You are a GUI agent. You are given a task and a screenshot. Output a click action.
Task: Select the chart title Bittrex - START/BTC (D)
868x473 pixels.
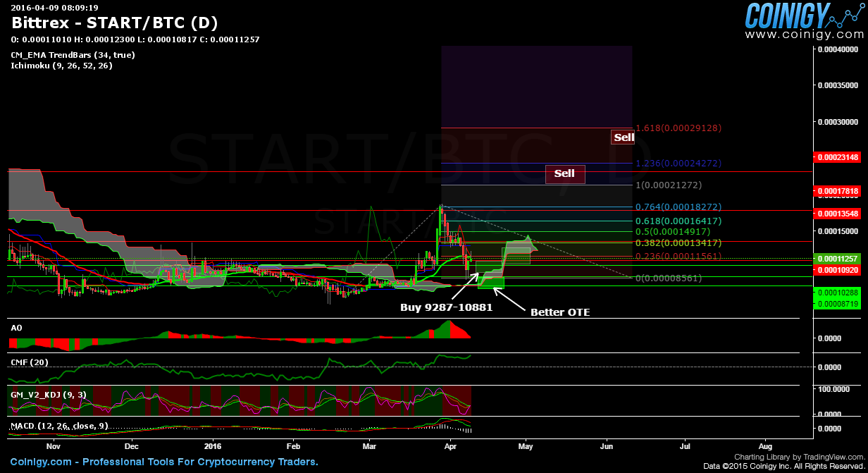click(114, 23)
